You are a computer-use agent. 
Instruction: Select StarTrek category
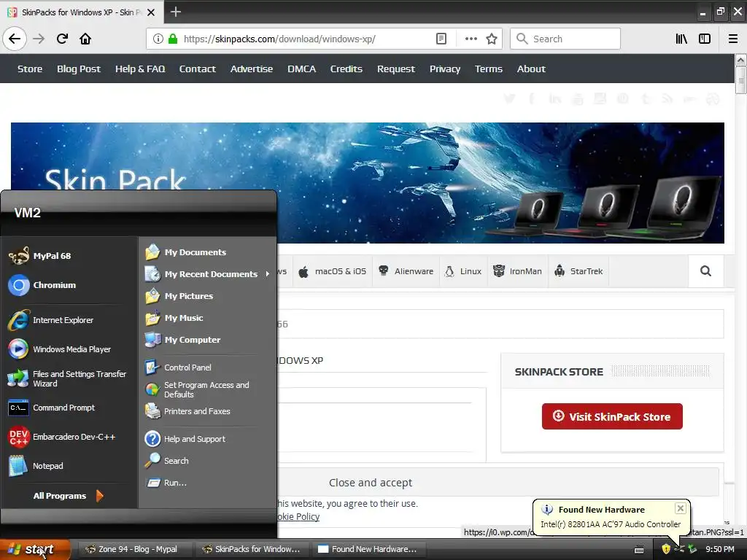coord(578,271)
